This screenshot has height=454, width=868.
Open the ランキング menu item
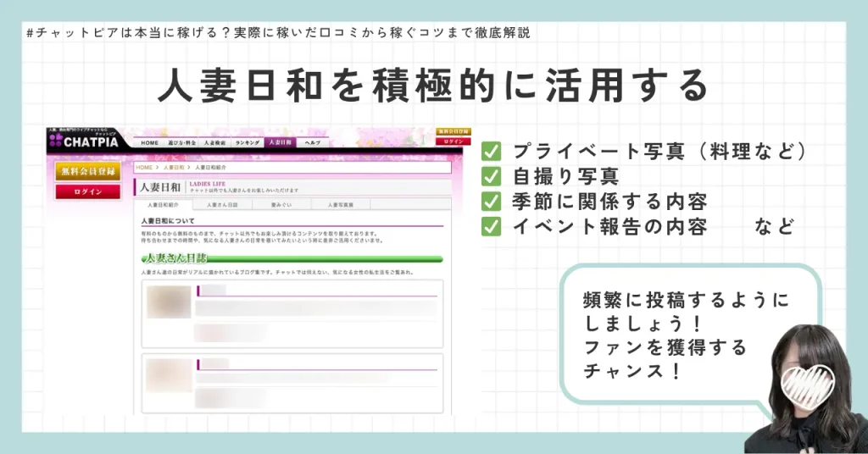click(x=248, y=142)
